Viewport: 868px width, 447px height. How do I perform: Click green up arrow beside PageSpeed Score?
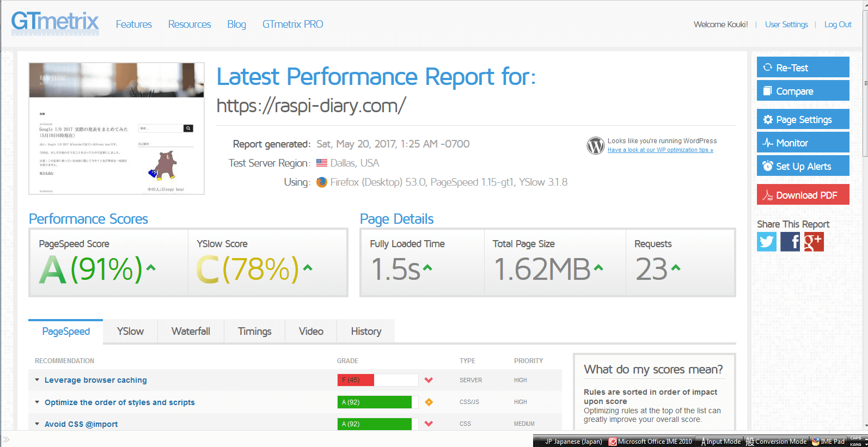click(151, 267)
